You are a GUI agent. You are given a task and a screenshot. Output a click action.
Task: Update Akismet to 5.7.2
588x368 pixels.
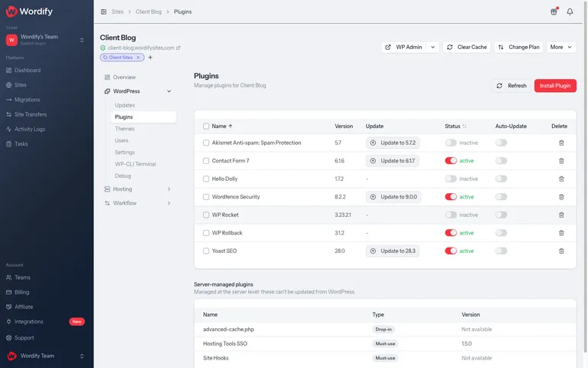[393, 143]
